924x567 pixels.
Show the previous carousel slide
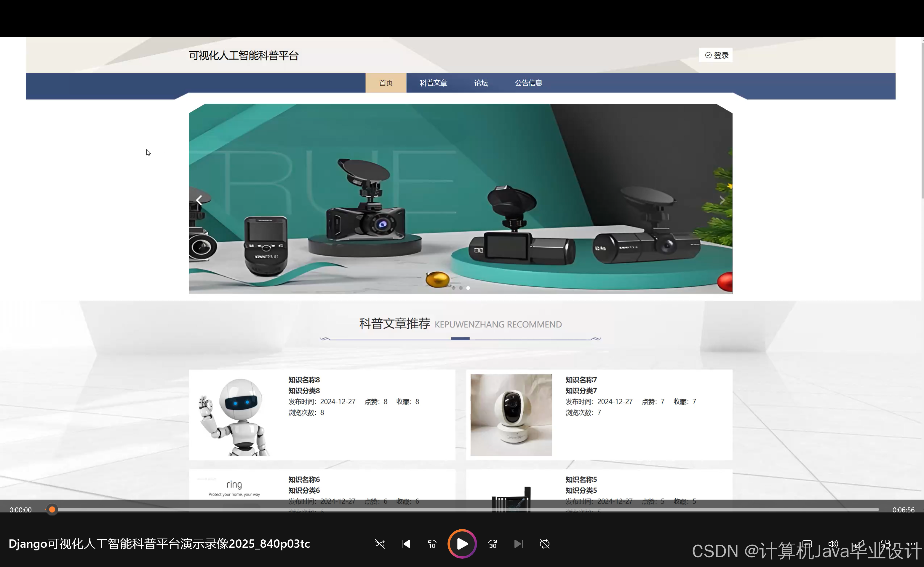click(199, 200)
